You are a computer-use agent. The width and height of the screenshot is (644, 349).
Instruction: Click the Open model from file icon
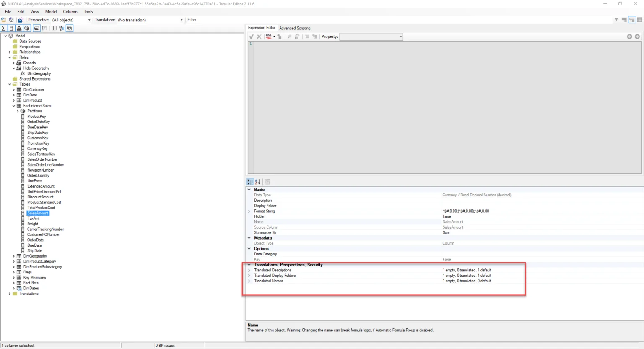(x=4, y=20)
